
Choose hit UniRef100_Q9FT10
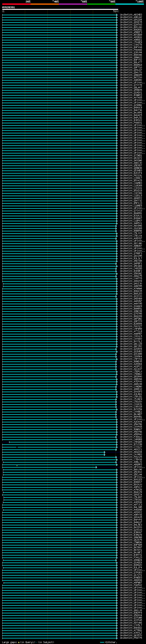131,67
